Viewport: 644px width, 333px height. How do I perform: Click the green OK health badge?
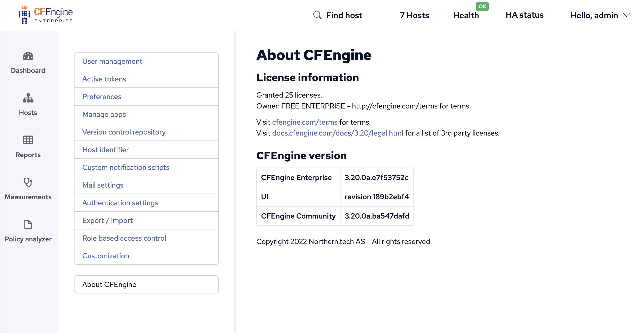(x=482, y=6)
